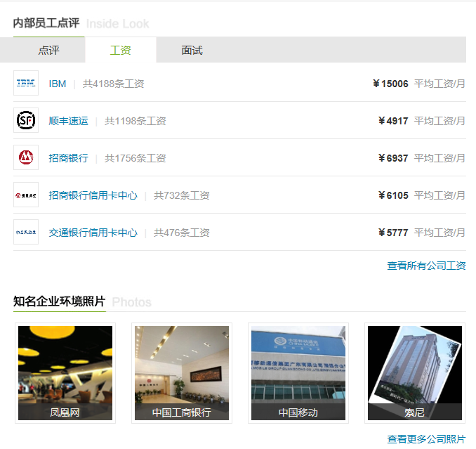Open the 交通银行信用卡中心 link

pyautogui.click(x=93, y=233)
